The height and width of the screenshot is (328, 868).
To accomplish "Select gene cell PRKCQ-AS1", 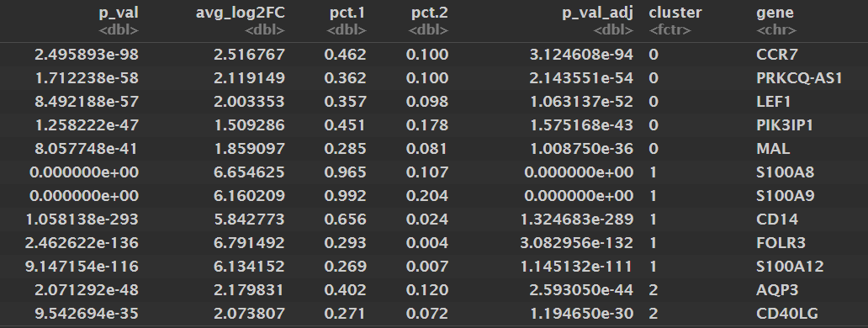I will coord(799,78).
